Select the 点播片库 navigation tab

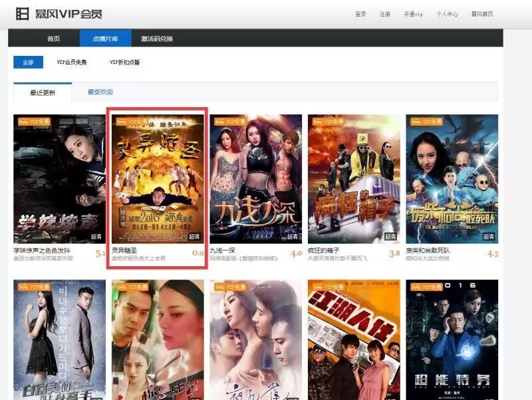click(x=105, y=38)
